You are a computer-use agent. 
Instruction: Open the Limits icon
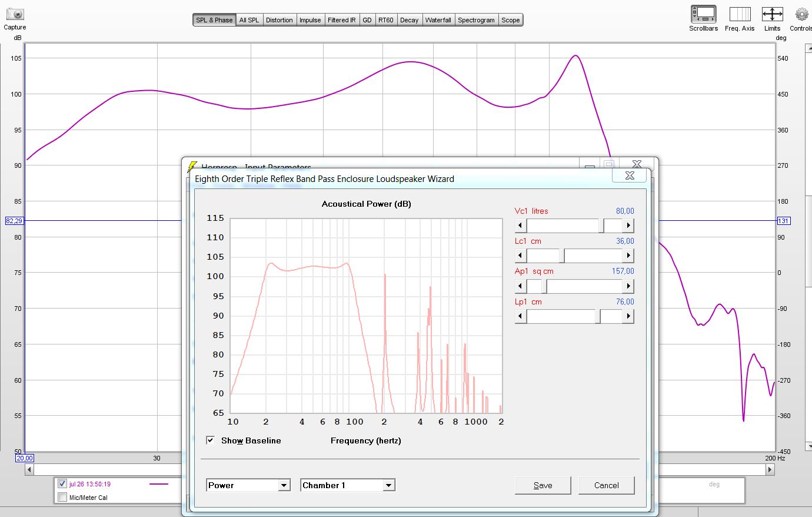(772, 14)
